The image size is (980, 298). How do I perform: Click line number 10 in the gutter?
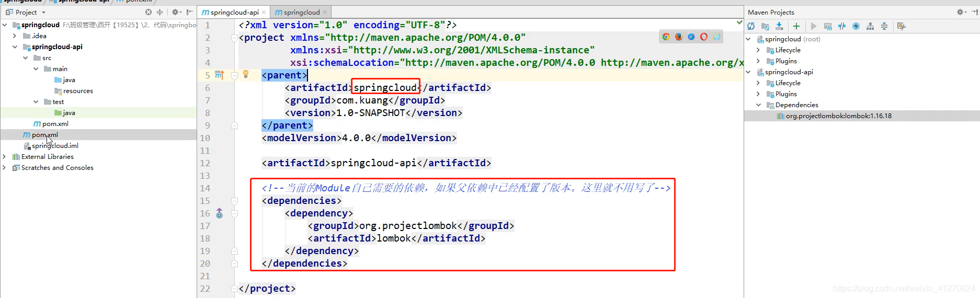[204, 138]
